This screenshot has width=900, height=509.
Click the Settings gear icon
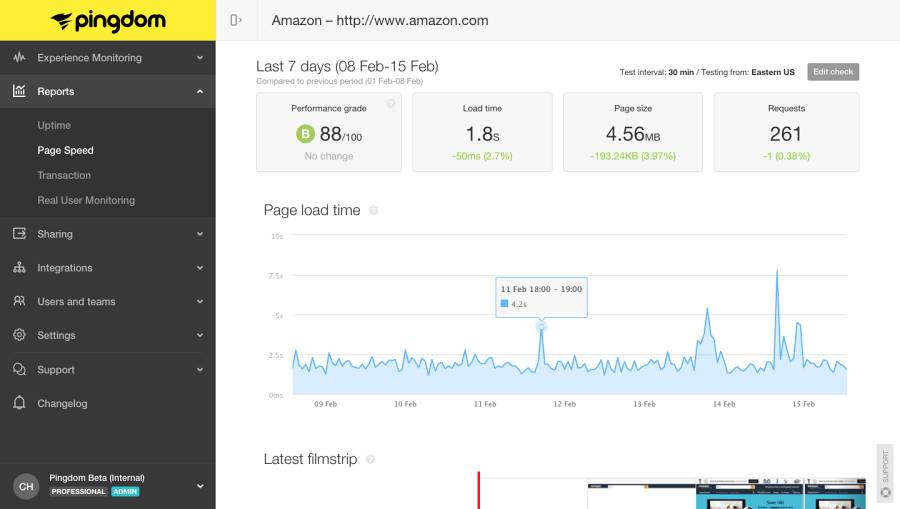coord(20,335)
